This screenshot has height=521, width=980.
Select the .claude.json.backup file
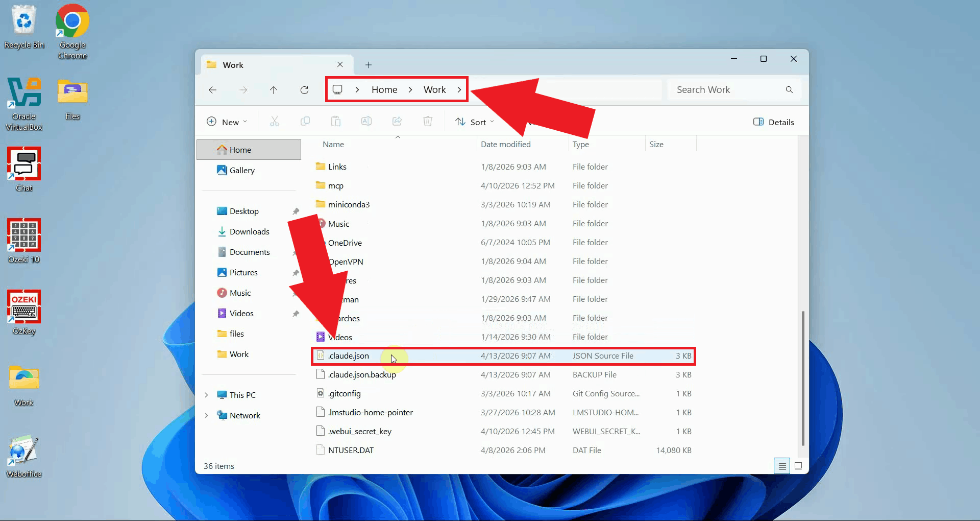[504, 375]
